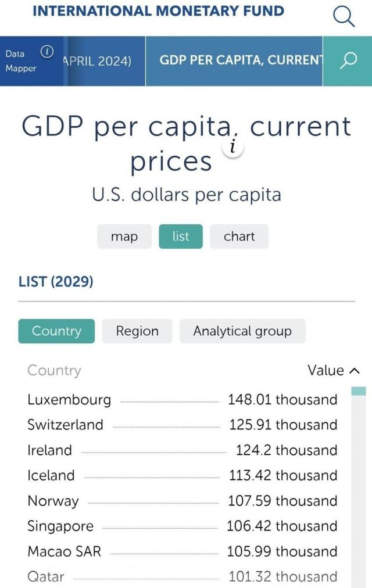Click the info icon beside the title
The height and width of the screenshot is (588, 372).
[233, 147]
